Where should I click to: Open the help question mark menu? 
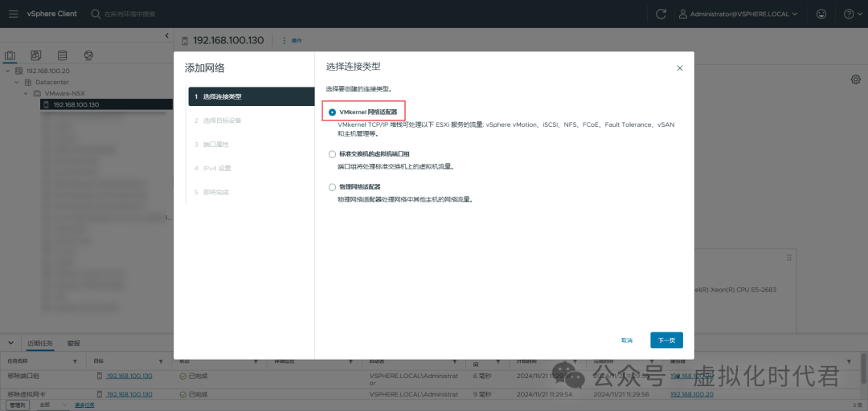pos(852,14)
